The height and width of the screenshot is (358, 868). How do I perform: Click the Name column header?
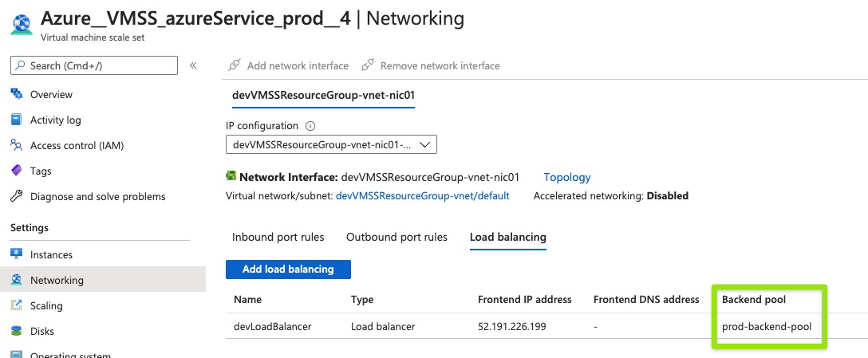pos(247,299)
